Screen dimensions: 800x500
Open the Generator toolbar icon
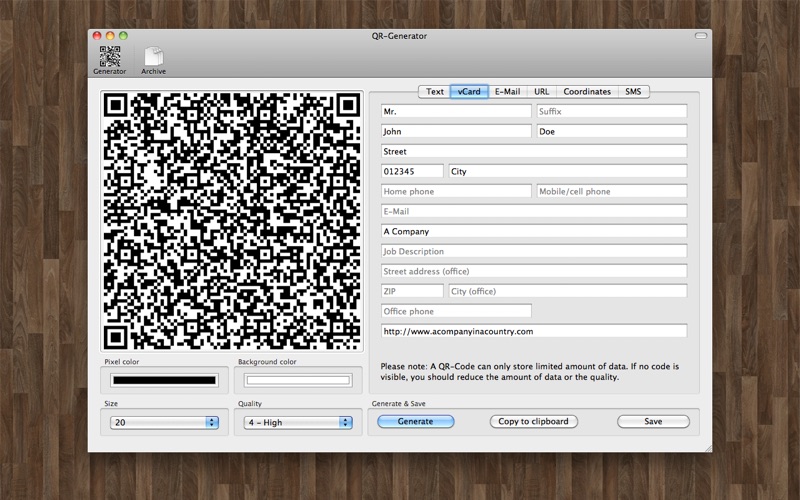(x=110, y=59)
